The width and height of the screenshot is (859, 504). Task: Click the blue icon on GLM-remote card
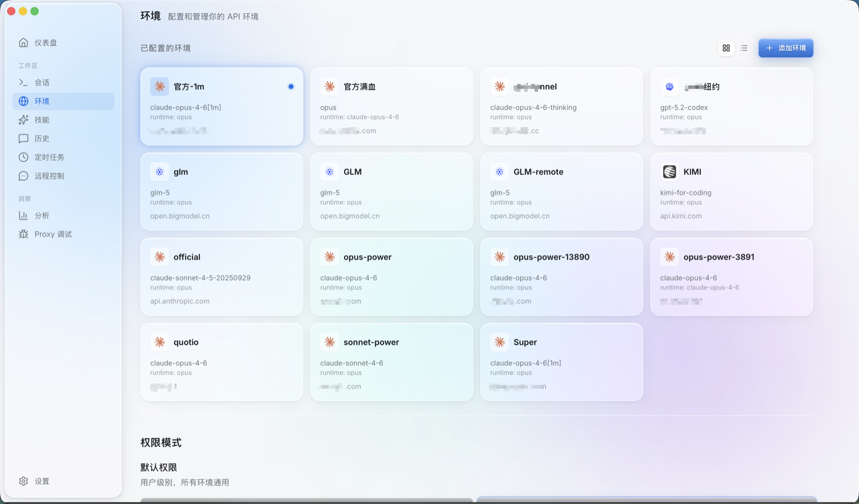tap(500, 172)
